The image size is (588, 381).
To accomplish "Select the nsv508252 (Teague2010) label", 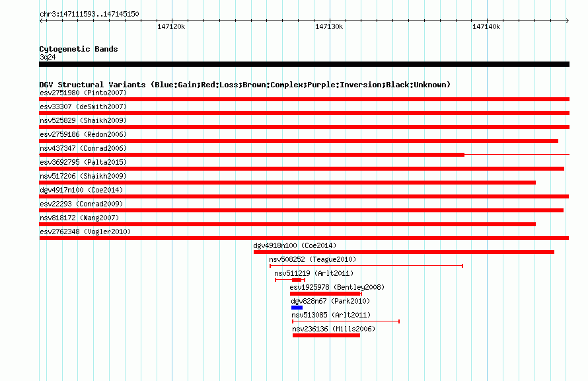I will click(x=312, y=259).
